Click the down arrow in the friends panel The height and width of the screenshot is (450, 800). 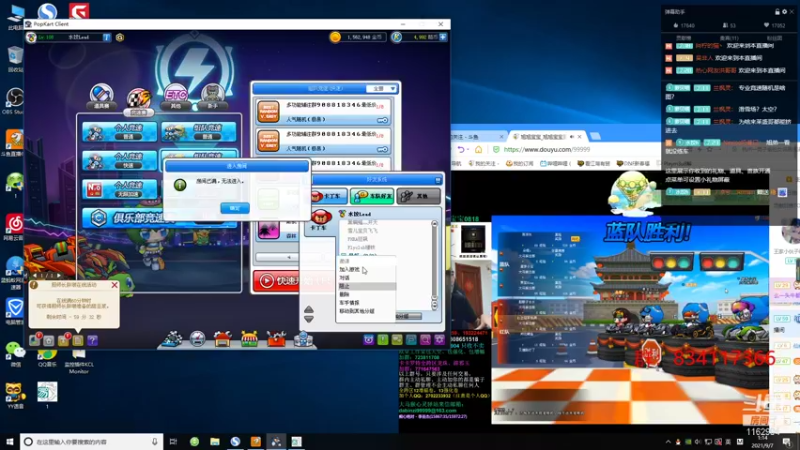pyautogui.click(x=309, y=319)
